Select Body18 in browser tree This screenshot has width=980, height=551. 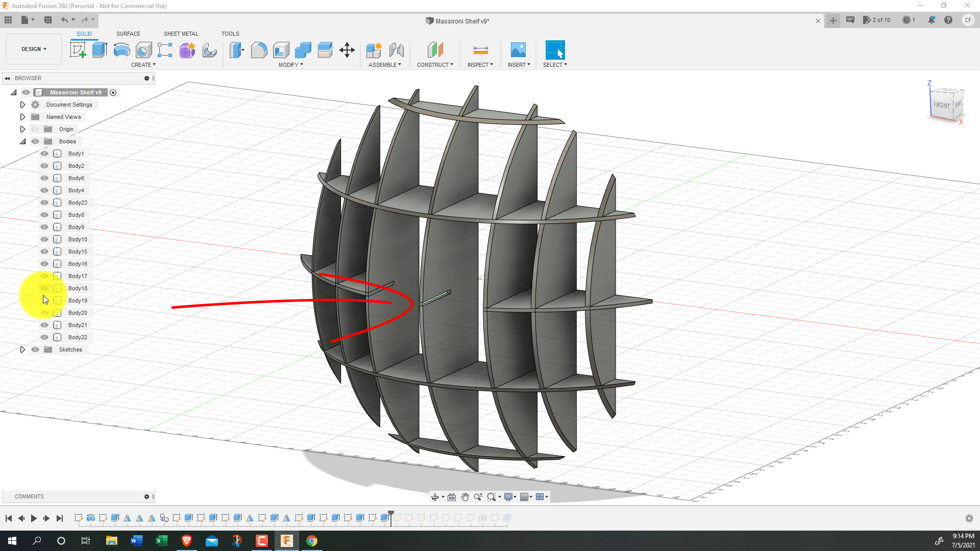tap(78, 288)
